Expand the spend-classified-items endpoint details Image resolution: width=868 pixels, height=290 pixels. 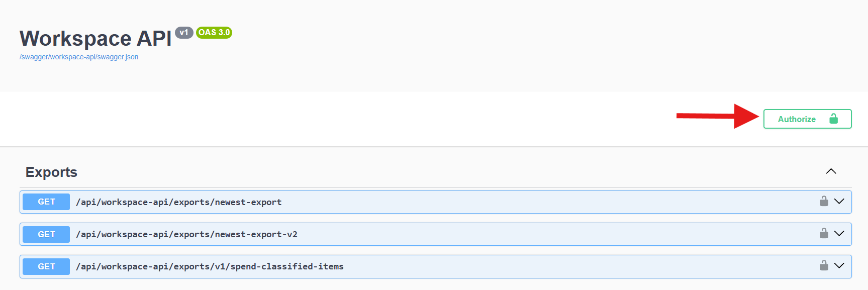pyautogui.click(x=839, y=266)
